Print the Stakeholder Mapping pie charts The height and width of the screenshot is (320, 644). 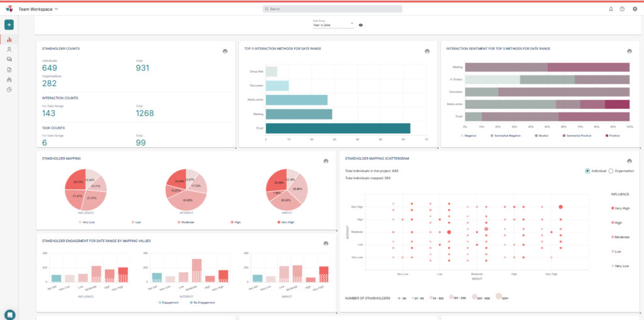pyautogui.click(x=326, y=161)
